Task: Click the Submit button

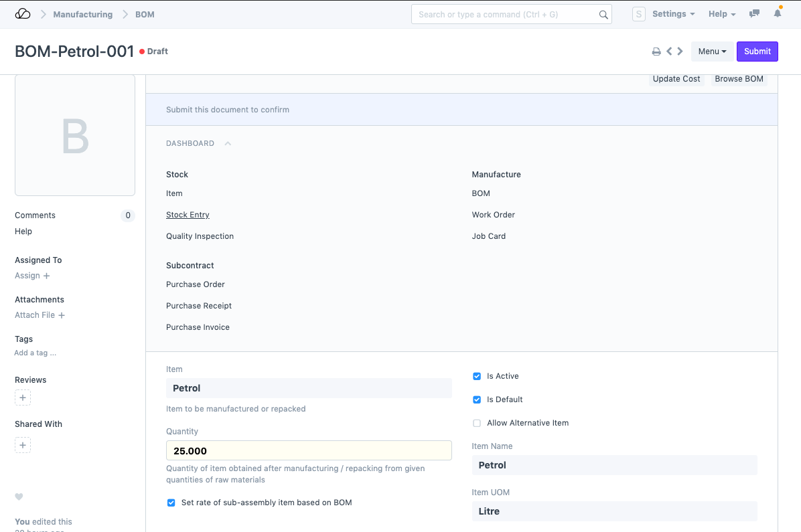Action: [x=757, y=52]
